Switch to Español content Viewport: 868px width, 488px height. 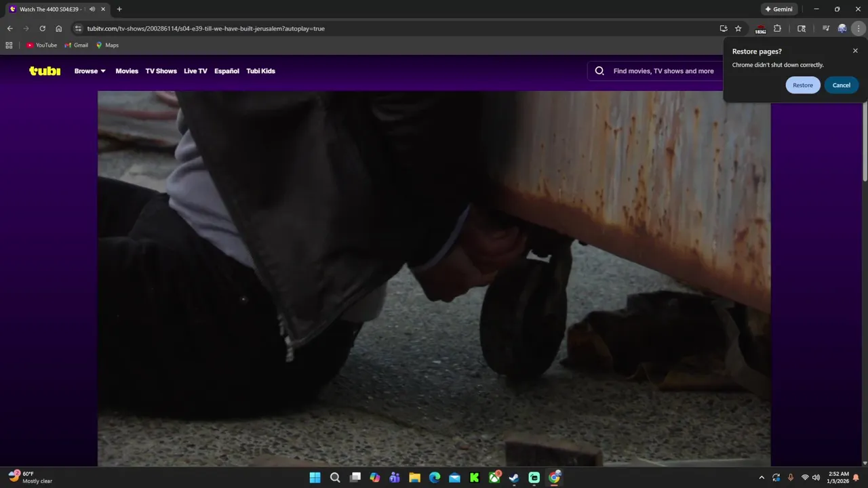tap(226, 70)
